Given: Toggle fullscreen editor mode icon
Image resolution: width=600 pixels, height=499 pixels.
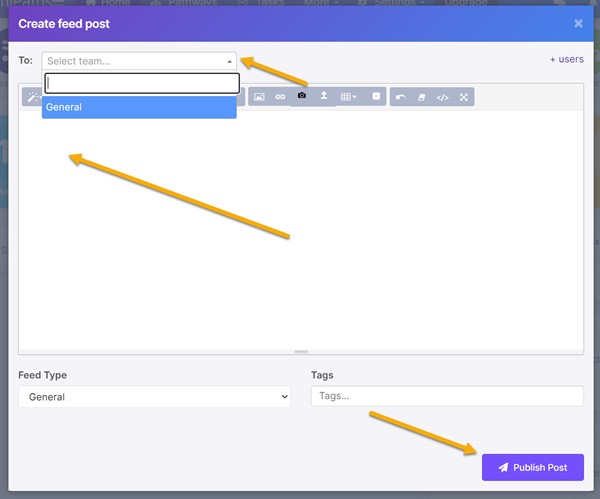Looking at the screenshot, I should [x=464, y=97].
